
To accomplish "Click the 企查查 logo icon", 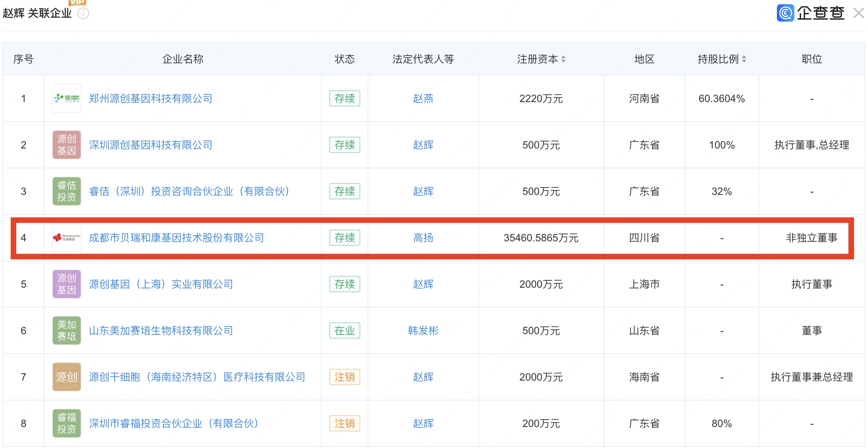I will [x=785, y=13].
